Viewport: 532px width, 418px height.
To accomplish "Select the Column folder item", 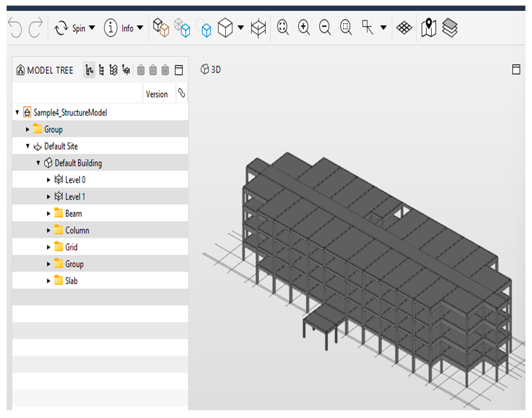I will coord(77,231).
